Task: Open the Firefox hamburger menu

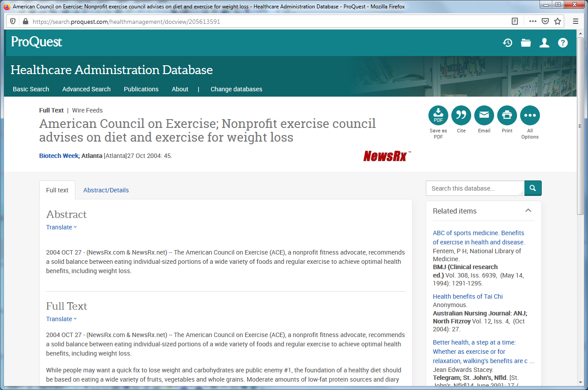Action: [576, 21]
